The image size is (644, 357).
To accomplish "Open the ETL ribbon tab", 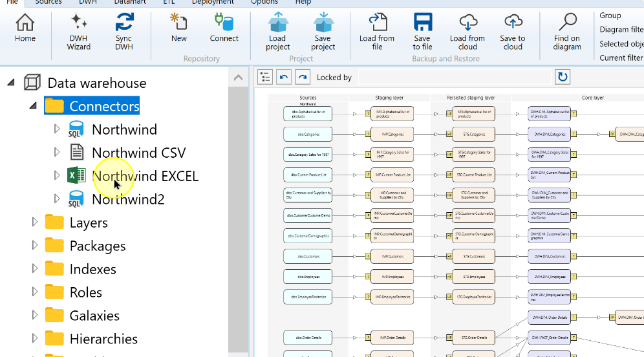I will 169,3.
